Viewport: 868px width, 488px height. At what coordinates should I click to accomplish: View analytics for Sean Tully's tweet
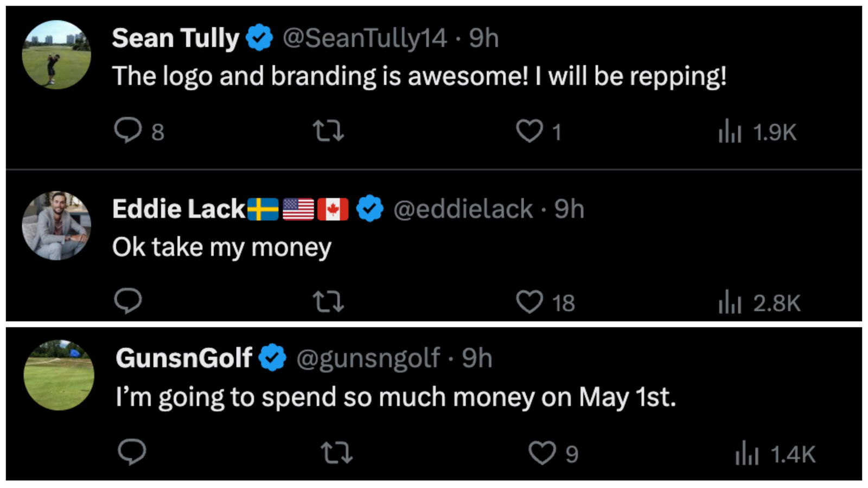[x=730, y=132]
